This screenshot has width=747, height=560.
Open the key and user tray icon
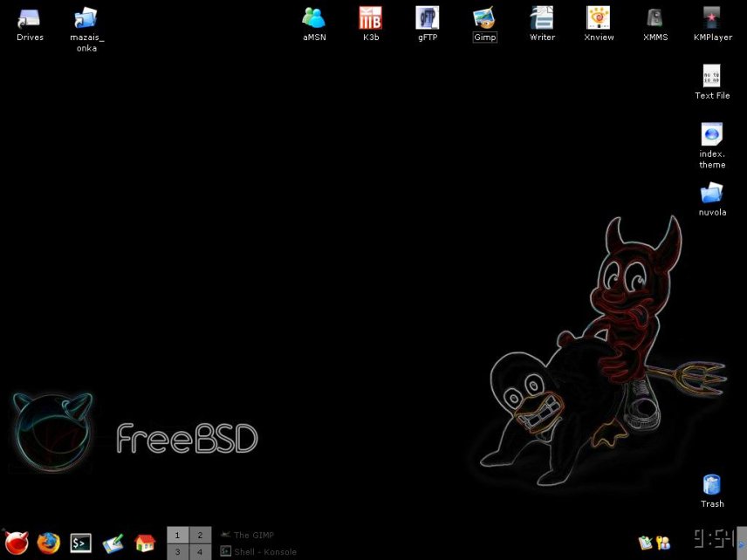coord(662,543)
